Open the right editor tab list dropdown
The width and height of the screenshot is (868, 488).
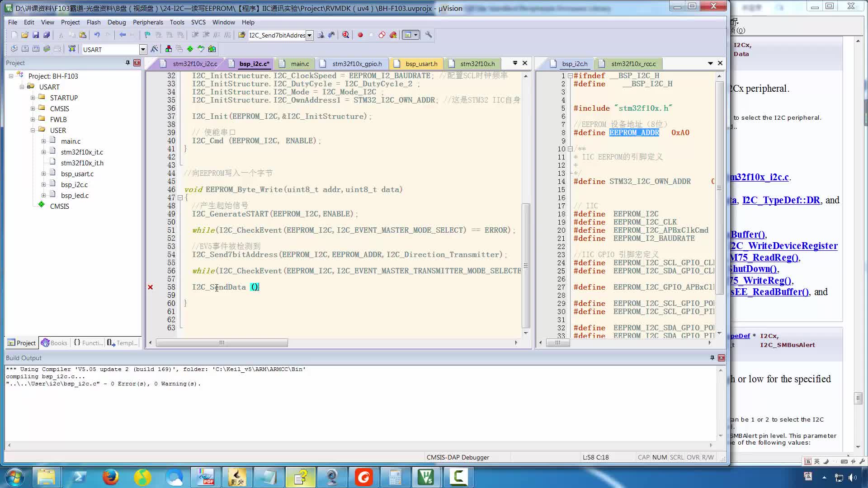coord(710,63)
